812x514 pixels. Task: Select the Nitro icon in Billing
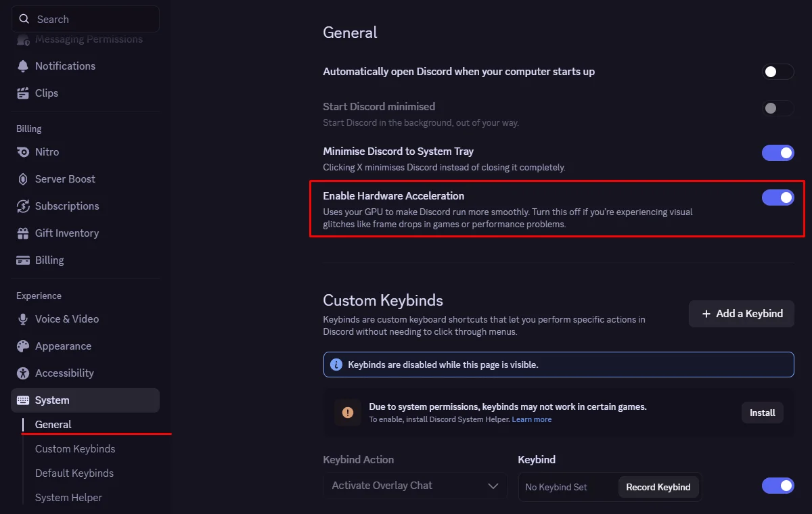tap(24, 151)
